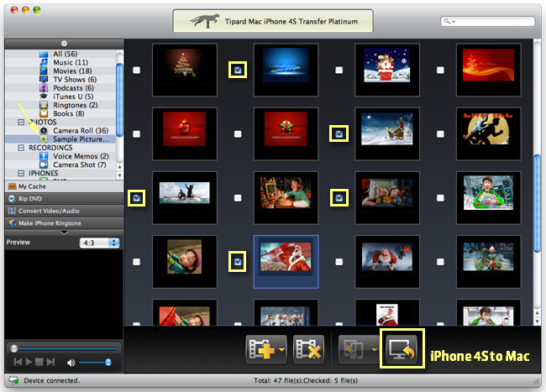Click the My Cache box icon
The height and width of the screenshot is (392, 546).
[13, 186]
